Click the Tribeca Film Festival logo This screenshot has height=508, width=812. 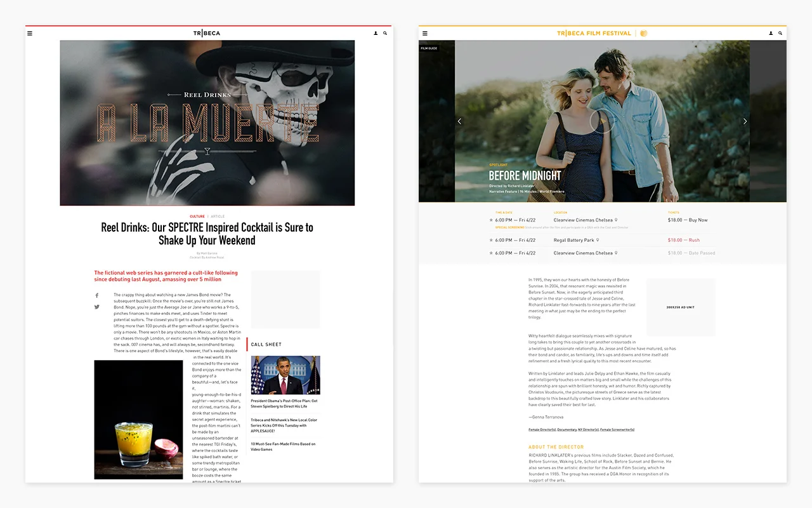(x=602, y=33)
